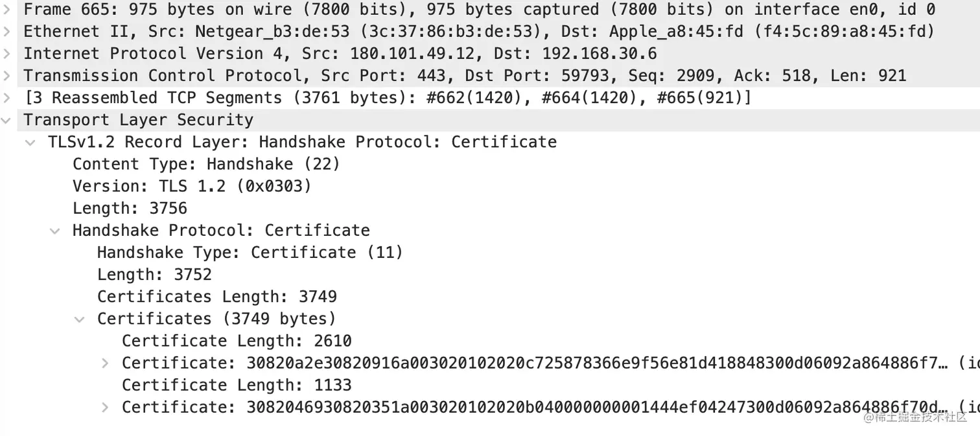980x436 pixels.
Task: Expand Transmission Control Protocol section
Action: 6,76
